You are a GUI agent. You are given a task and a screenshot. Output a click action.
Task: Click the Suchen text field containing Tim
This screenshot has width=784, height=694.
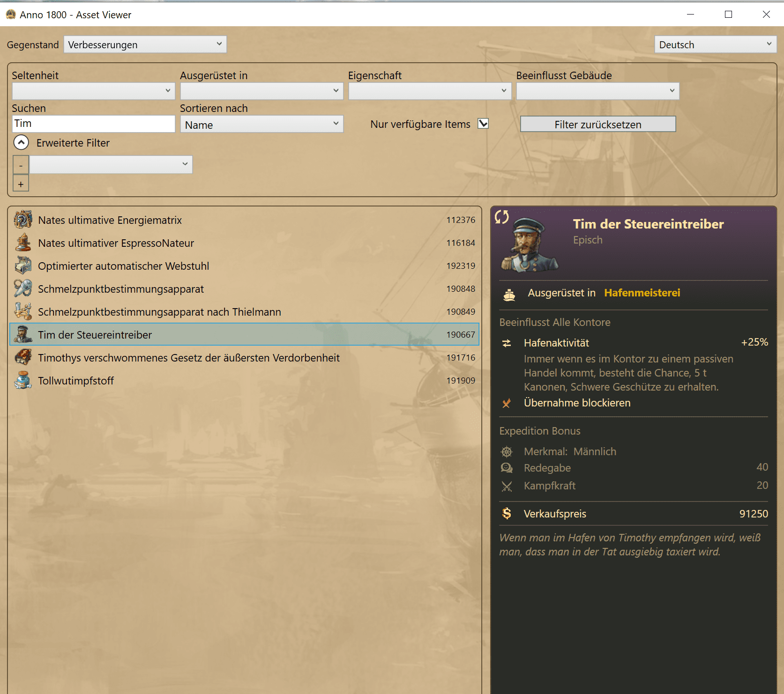click(x=93, y=124)
